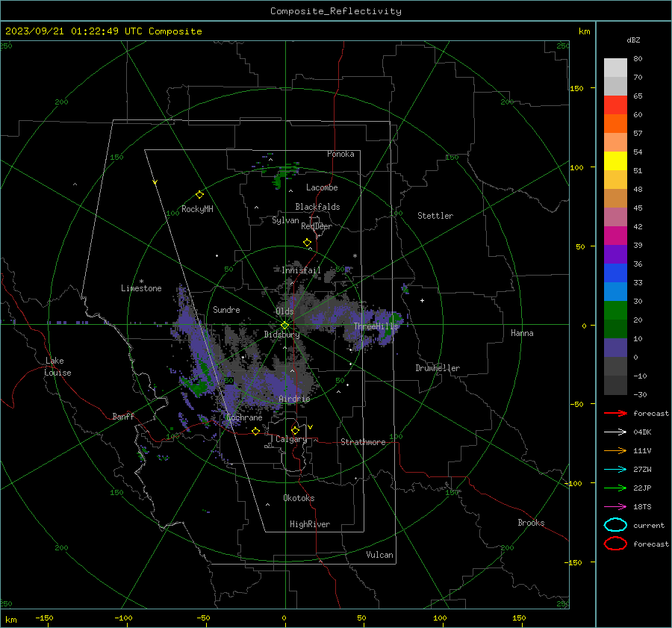Click the Lacombe city label
The image size is (672, 628).
click(322, 187)
